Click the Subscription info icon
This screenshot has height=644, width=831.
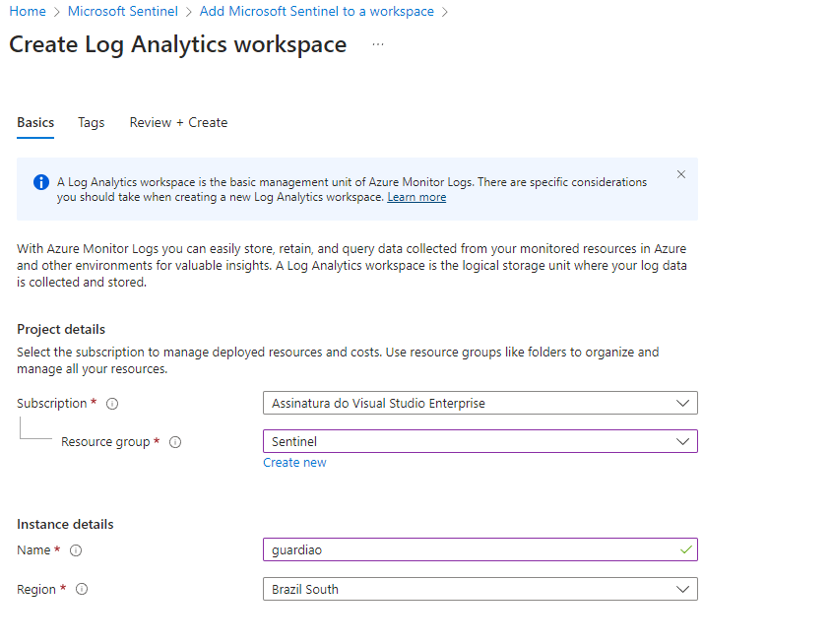pos(112,404)
